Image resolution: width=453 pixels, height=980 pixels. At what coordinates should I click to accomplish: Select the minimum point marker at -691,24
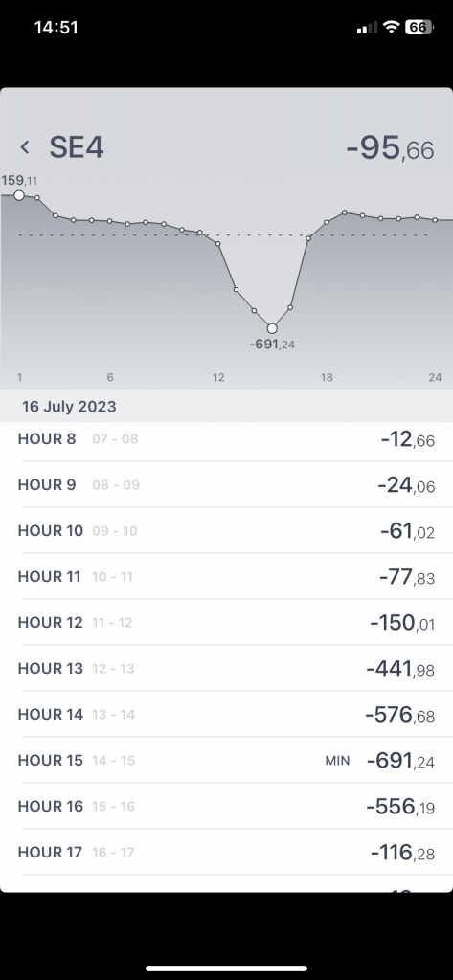coord(272,329)
